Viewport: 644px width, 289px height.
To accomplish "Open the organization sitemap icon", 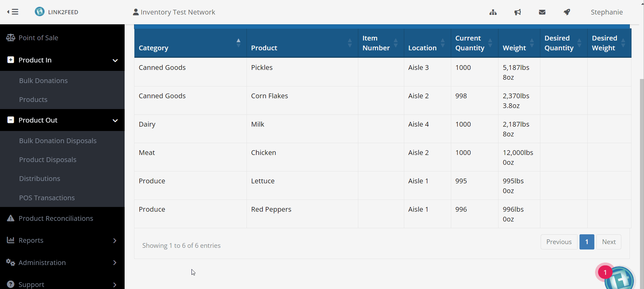I will [x=493, y=12].
